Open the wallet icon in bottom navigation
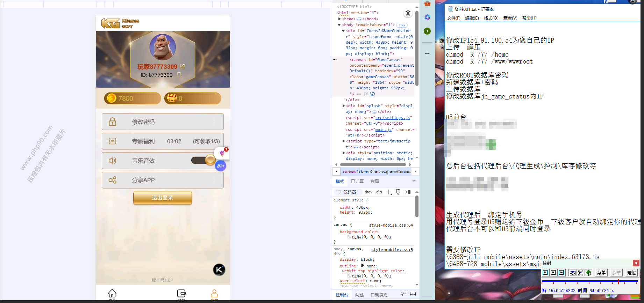 point(181,294)
